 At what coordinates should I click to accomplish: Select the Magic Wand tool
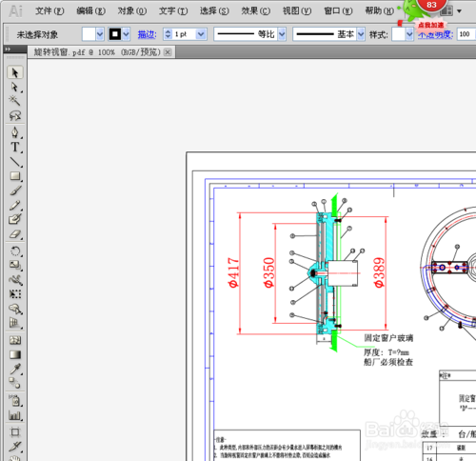tap(14, 101)
